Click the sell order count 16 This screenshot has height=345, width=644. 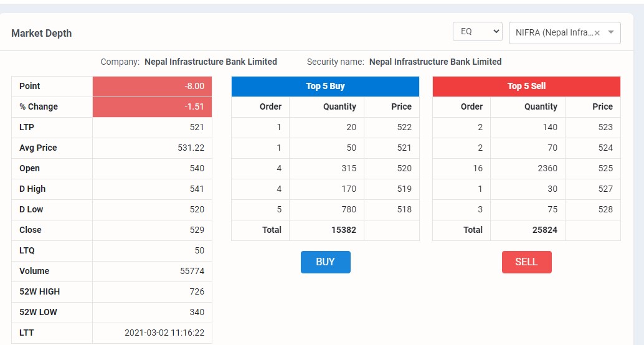point(478,168)
